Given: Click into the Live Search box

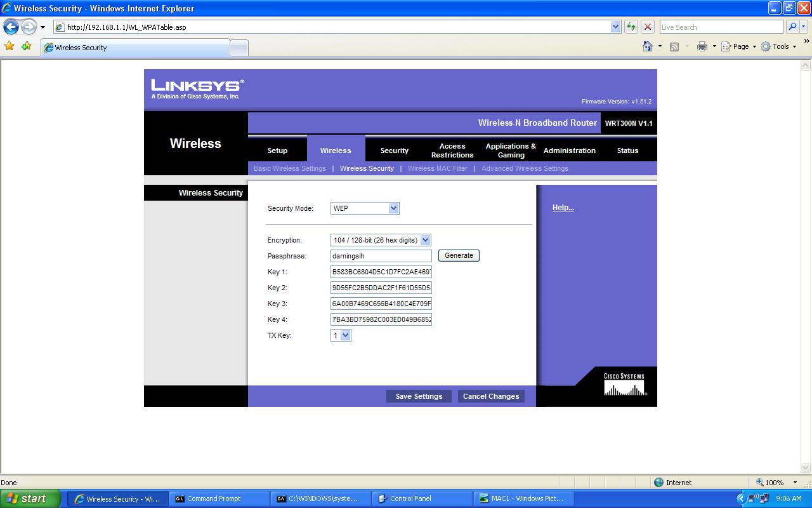Looking at the screenshot, I should click(721, 27).
